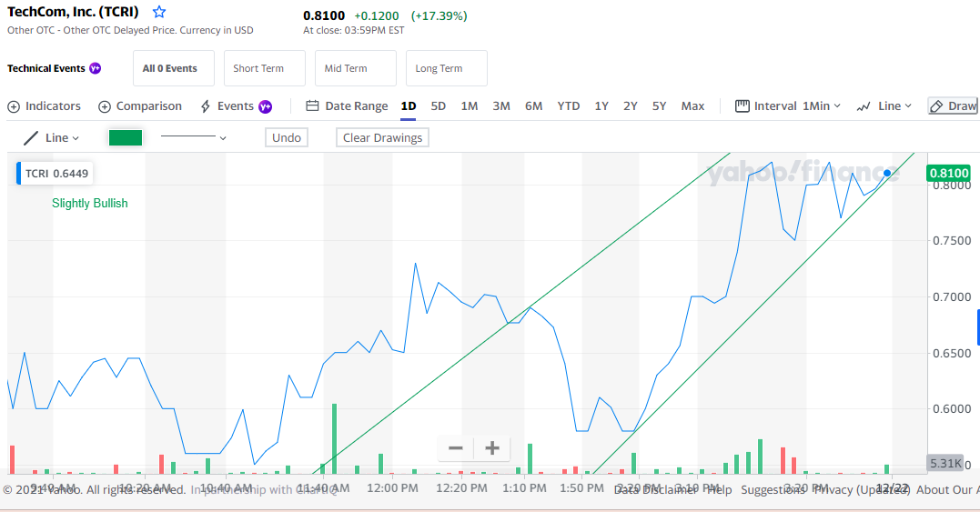Zoom in chart with plus button
Viewport: 980px width, 512px height.
pos(492,448)
